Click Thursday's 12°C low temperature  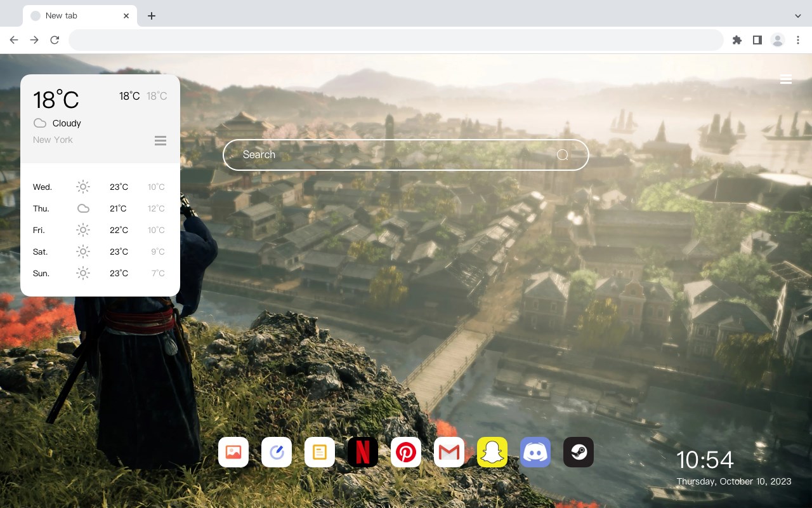[x=156, y=208]
